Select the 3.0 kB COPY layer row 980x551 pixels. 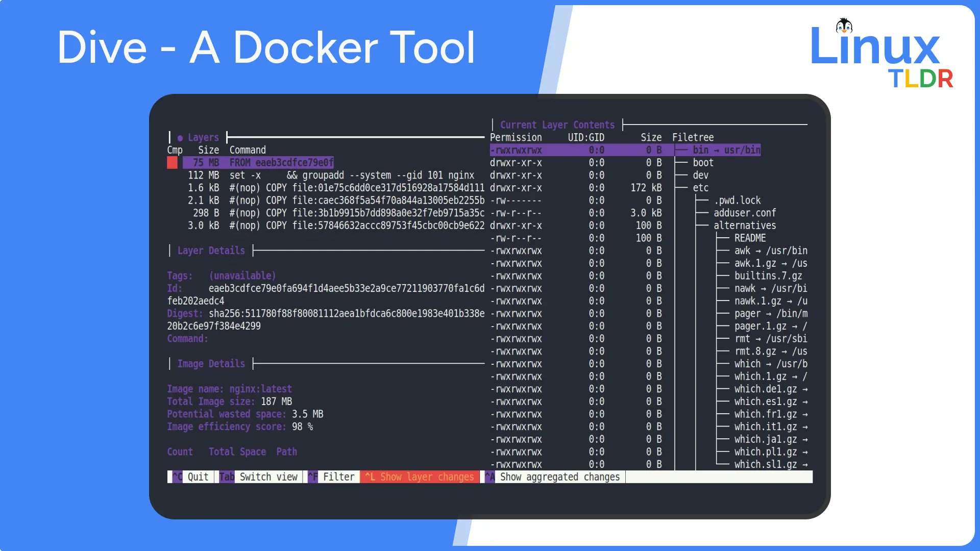[327, 226]
